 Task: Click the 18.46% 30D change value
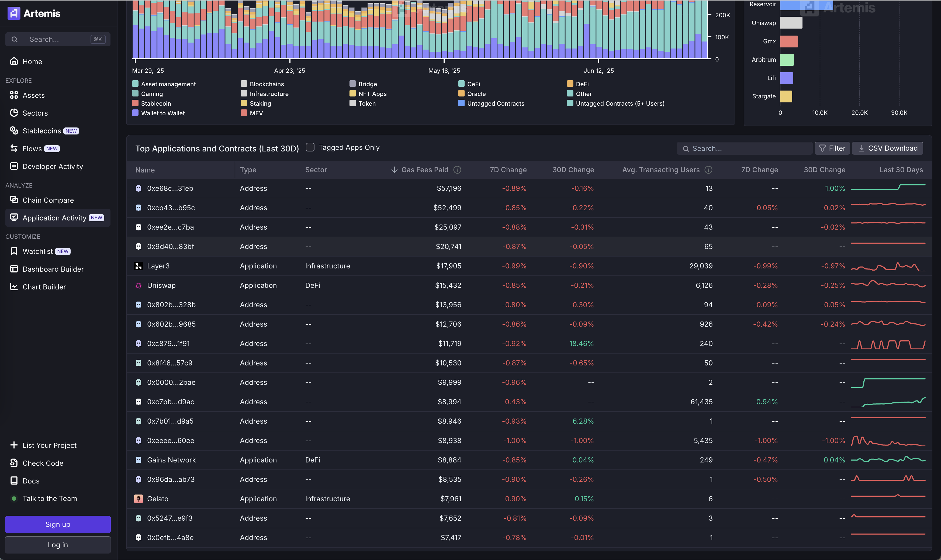click(x=582, y=343)
